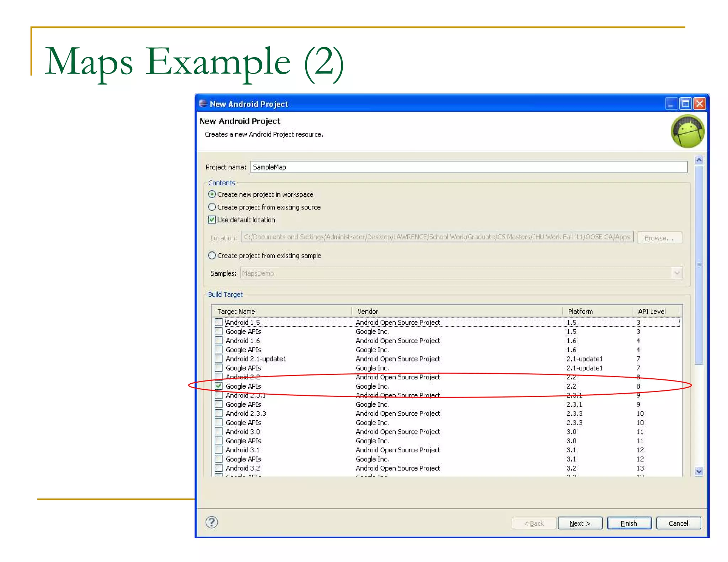Click Google APIs row with platform 2.1-update1

click(447, 368)
